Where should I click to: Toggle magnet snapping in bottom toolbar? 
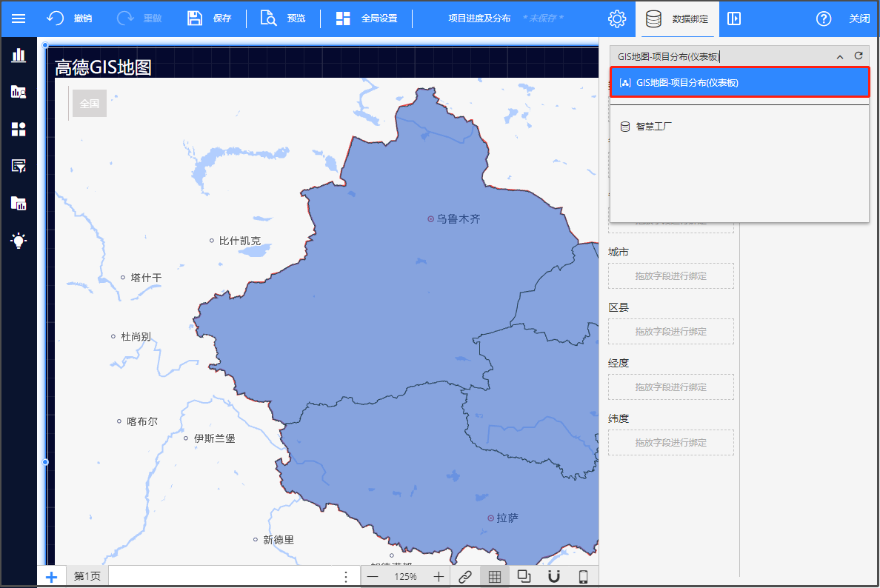point(553,577)
